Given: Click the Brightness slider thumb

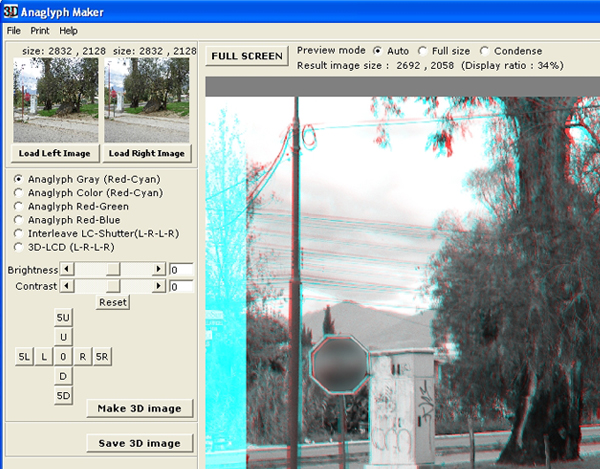Looking at the screenshot, I should click(113, 269).
